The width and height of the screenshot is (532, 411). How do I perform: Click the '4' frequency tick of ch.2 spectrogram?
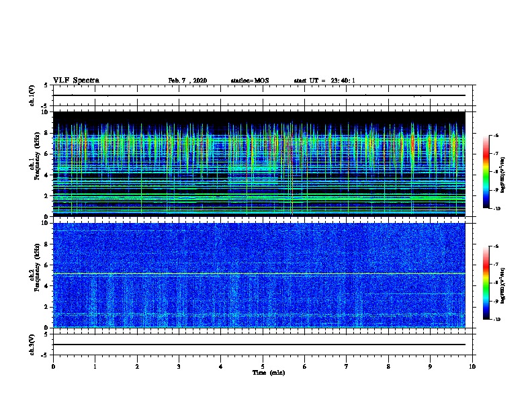coord(46,286)
